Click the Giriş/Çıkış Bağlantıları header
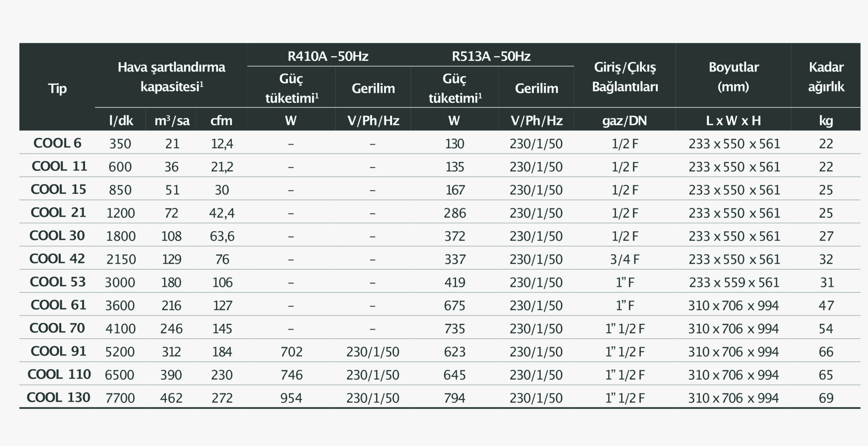Viewport: 868px width, 446px height. (x=625, y=77)
